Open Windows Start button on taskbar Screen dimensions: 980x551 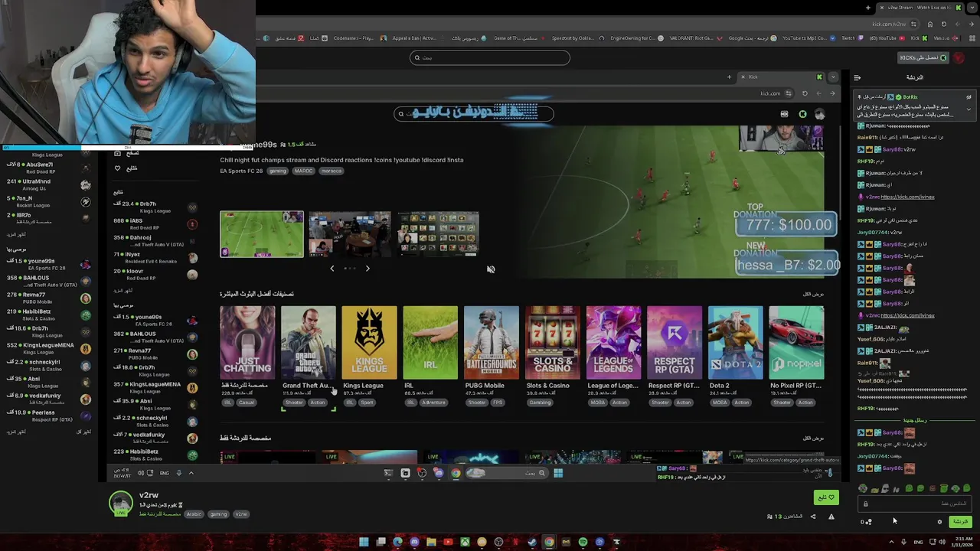(x=364, y=542)
